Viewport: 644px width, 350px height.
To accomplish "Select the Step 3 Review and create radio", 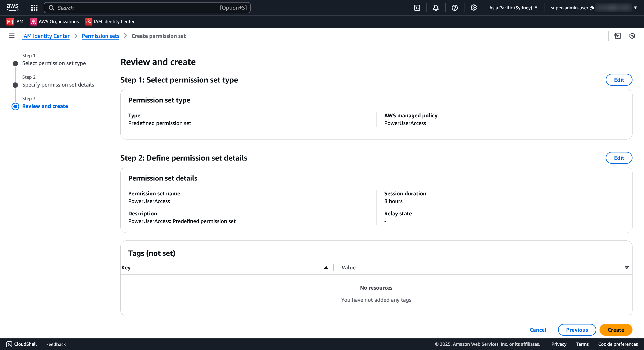I will click(15, 106).
